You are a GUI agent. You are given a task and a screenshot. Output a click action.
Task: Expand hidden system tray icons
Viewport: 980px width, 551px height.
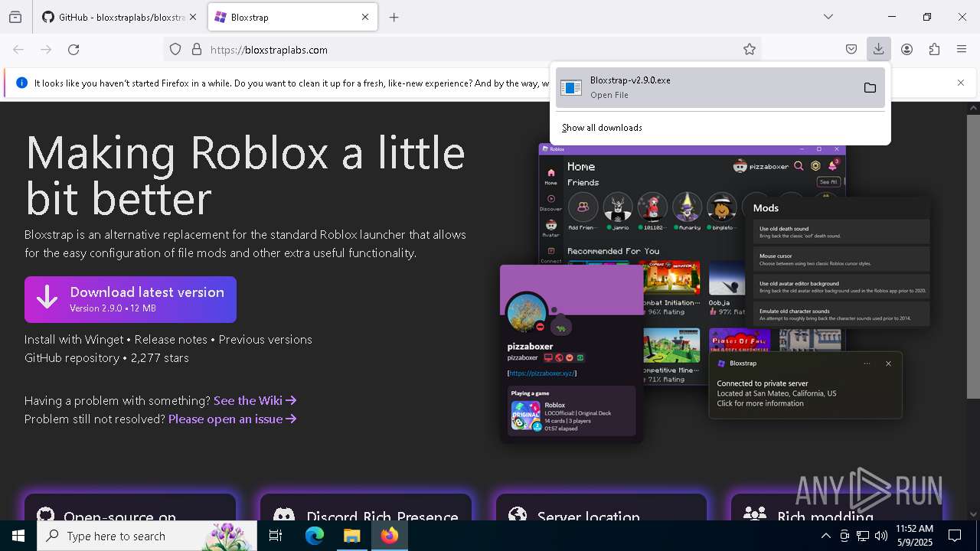[x=825, y=536]
